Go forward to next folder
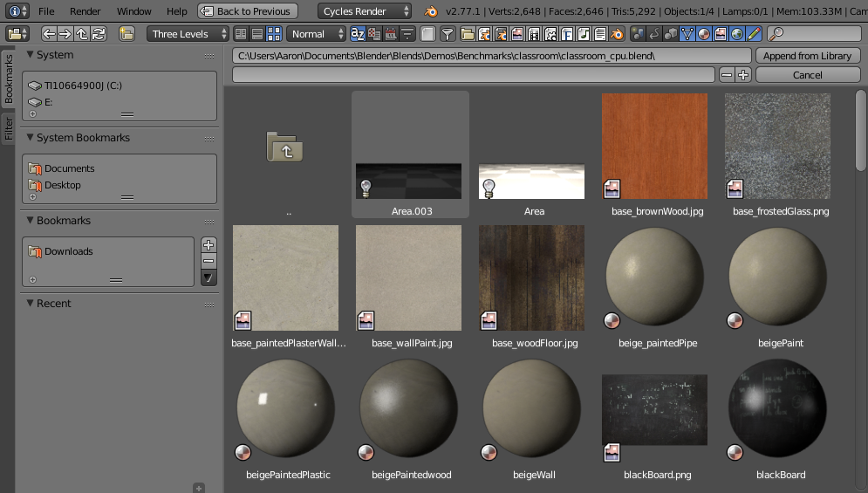 coord(65,34)
